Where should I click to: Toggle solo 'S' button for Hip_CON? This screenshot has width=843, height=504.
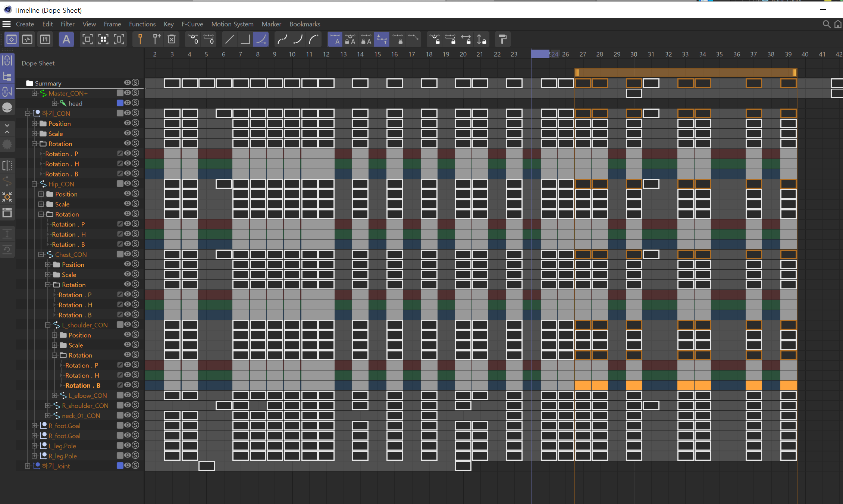coord(135,184)
